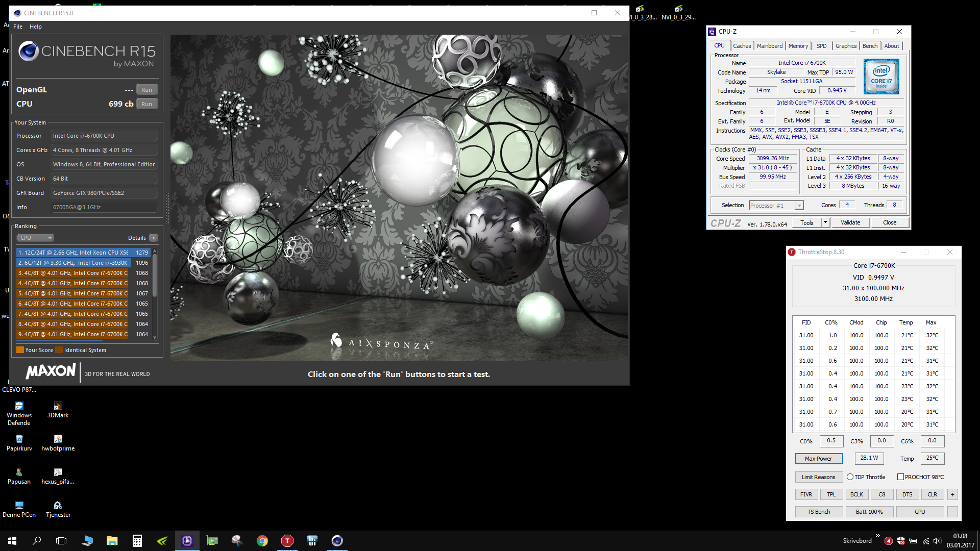
Task: Click the plus button in ThrottleStop
Action: [952, 494]
